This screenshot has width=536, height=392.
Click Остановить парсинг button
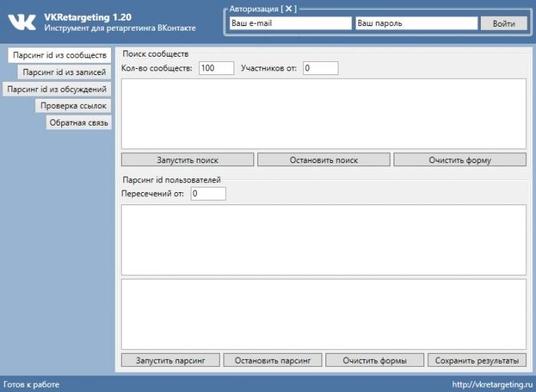[x=273, y=360]
